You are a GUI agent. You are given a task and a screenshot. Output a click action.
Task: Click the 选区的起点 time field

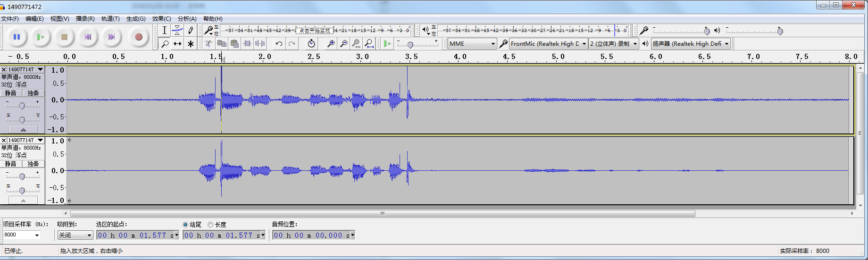click(x=138, y=235)
